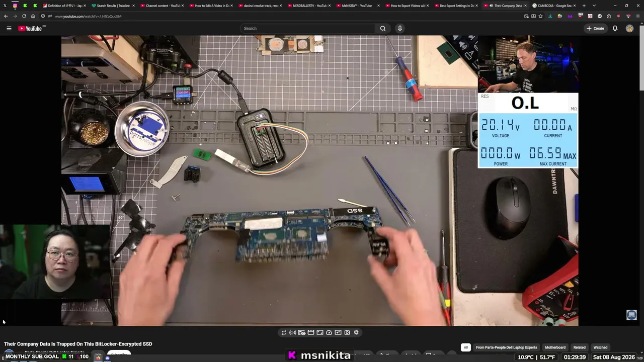This screenshot has height=362, width=644.
Task: Start voice search with the microphone icon
Action: point(400,28)
